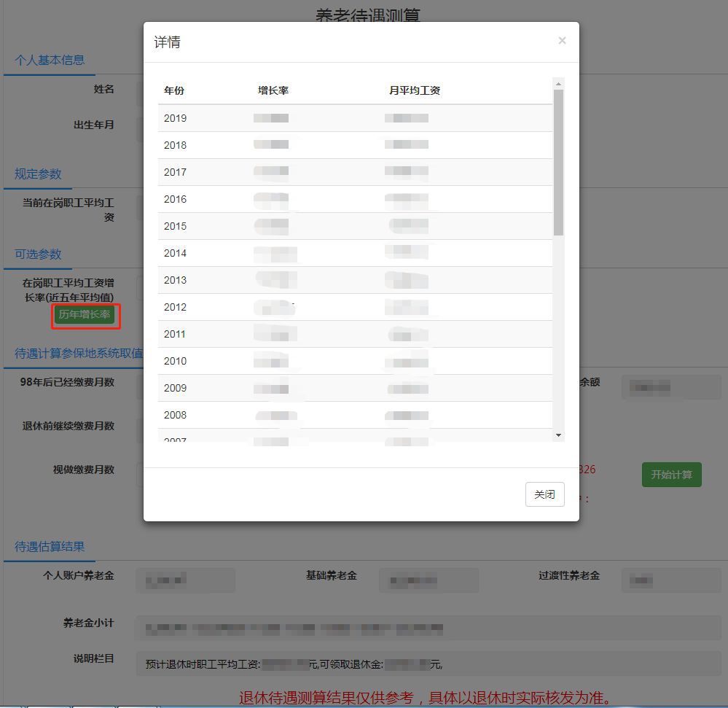The image size is (728, 708).
Task: Click the scrollbar down arrow in the 详情 dialog
Action: 558,435
